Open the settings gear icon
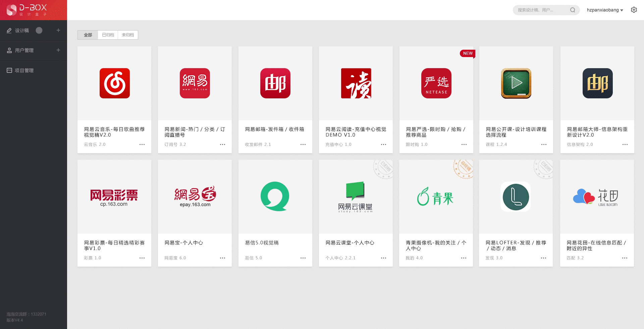The height and width of the screenshot is (329, 644). (x=634, y=10)
